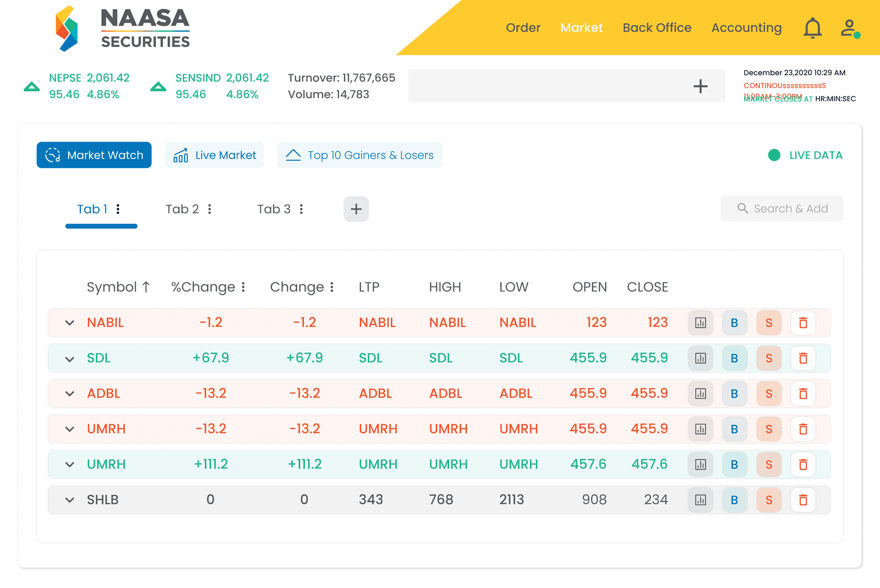The image size is (880, 588).
Task: Click Buy (B) on UMRH +111.2 row
Action: coord(734,464)
